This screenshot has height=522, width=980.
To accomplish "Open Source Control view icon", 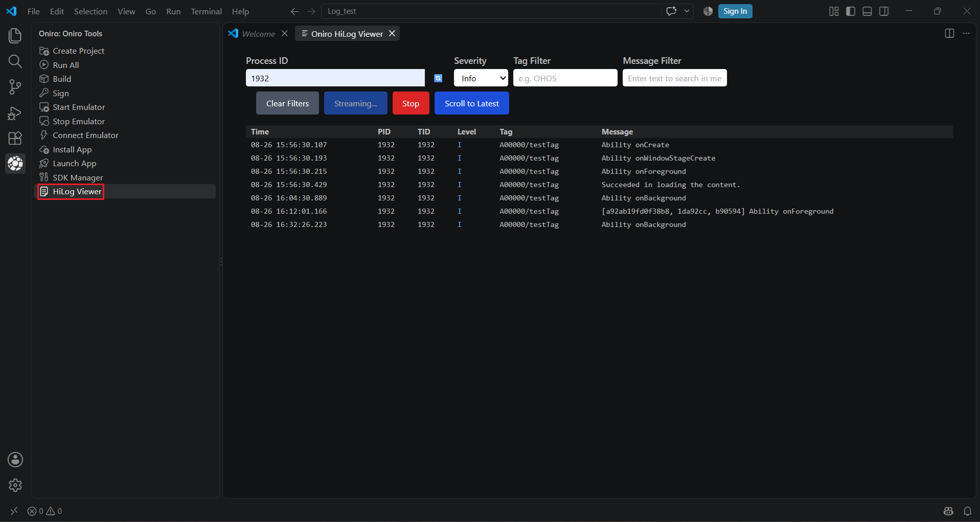I will coord(15,87).
